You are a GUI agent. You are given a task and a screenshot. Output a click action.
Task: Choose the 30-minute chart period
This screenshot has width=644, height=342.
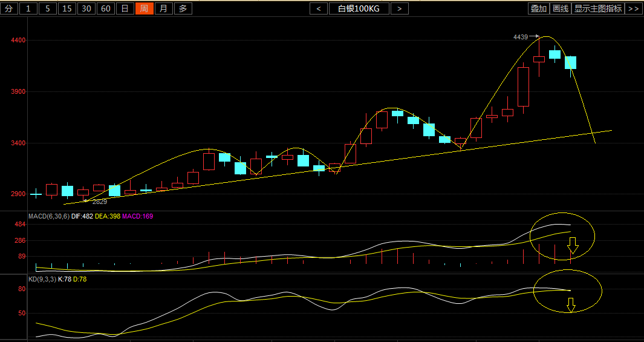point(86,8)
